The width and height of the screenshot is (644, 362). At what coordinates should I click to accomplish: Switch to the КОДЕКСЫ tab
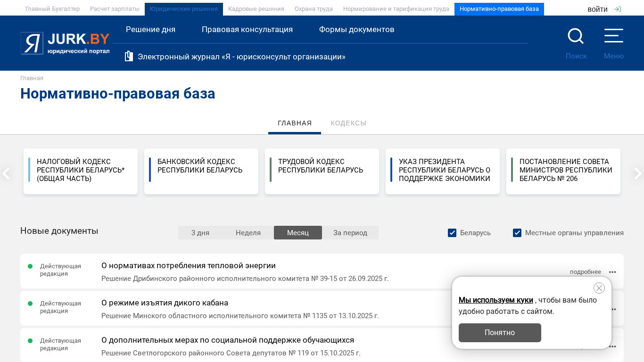[x=348, y=123]
